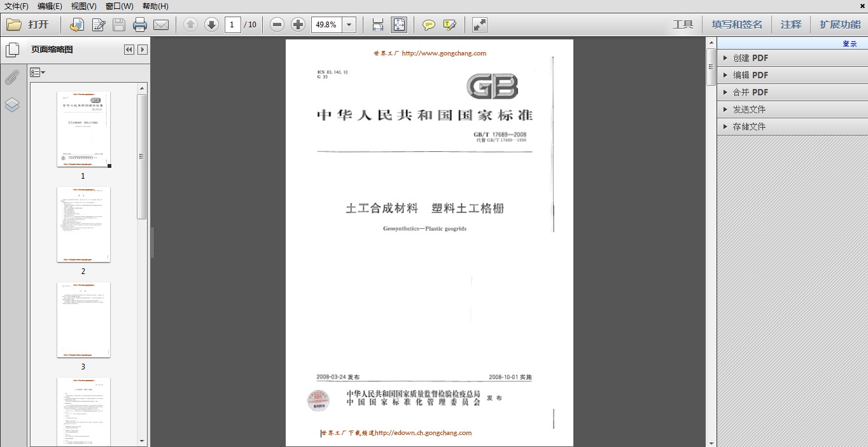
Task: Open the 视图(V) menu
Action: (x=84, y=6)
